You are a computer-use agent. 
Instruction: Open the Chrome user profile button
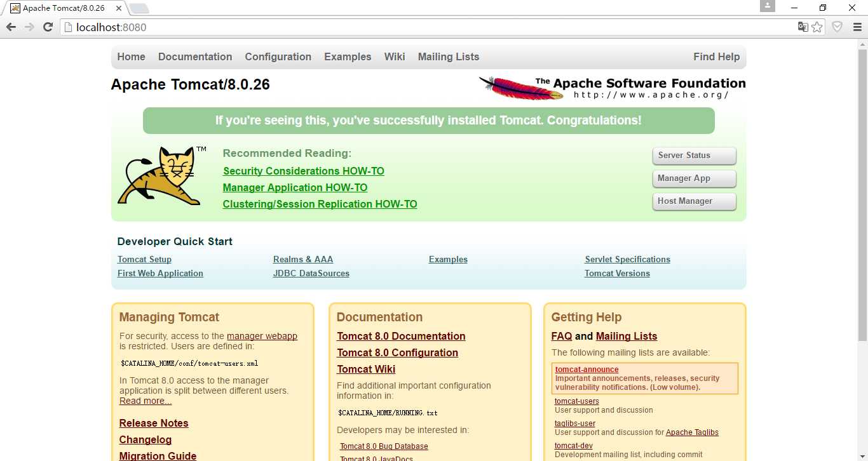pos(768,6)
